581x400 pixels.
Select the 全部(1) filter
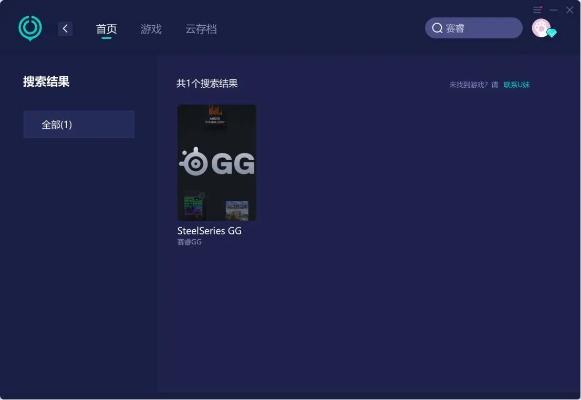[79, 124]
